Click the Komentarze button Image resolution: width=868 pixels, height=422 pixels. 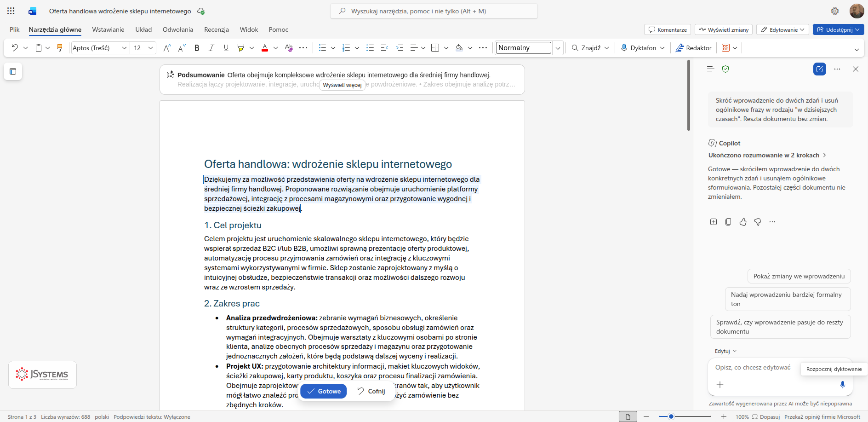point(668,29)
